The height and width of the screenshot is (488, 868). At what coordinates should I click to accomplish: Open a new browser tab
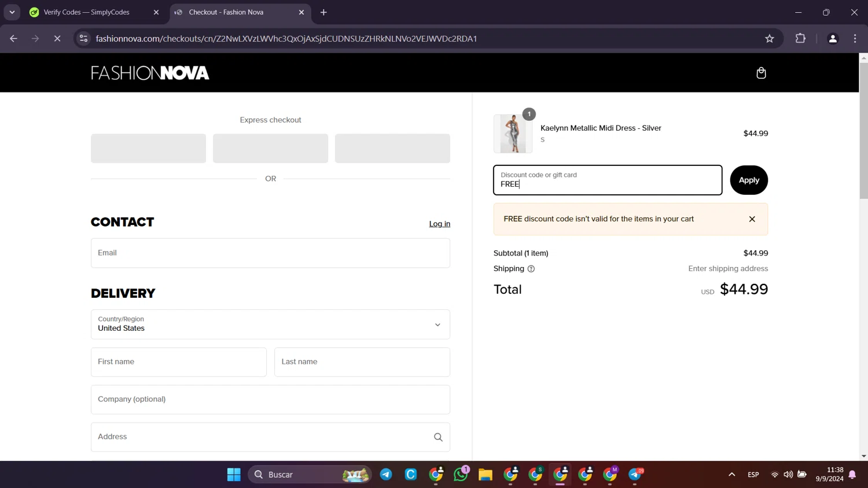[x=323, y=12]
